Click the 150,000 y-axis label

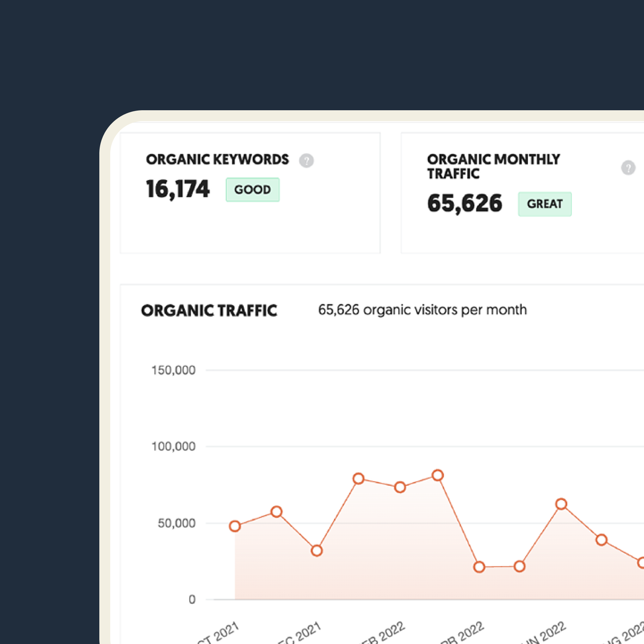pos(174,370)
